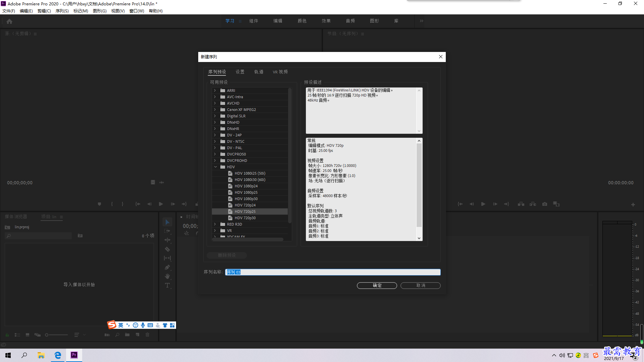Open the 文件(F) menu
Viewport: 644px width, 362px height.
tap(9, 11)
